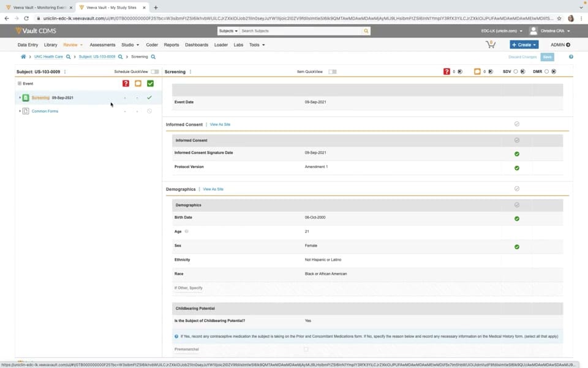Toggle the Schedule QuickView switch

point(154,72)
